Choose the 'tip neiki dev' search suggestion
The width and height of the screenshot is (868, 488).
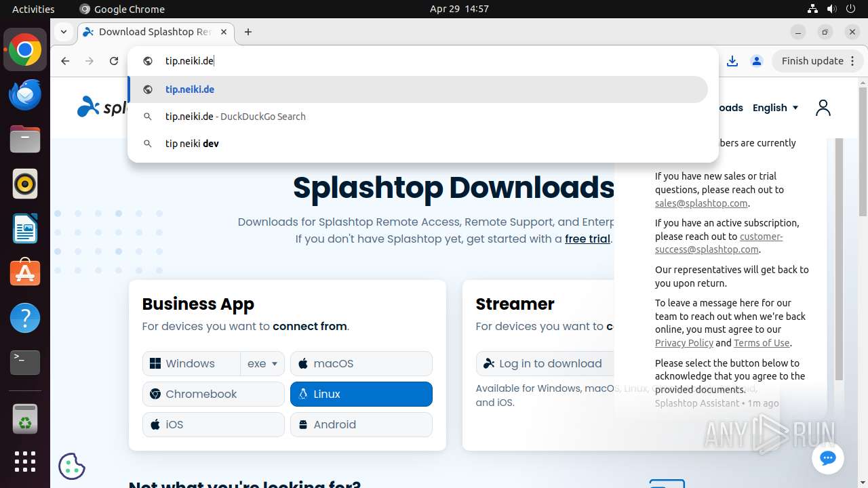pos(418,144)
